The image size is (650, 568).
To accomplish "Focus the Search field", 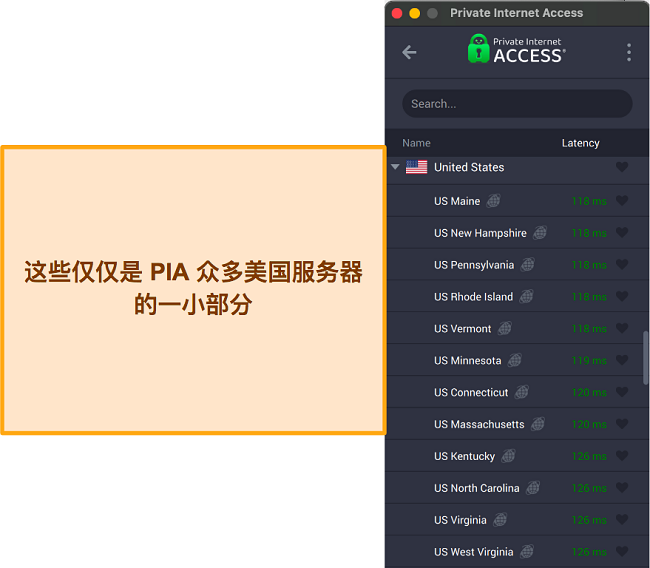I will tap(517, 104).
